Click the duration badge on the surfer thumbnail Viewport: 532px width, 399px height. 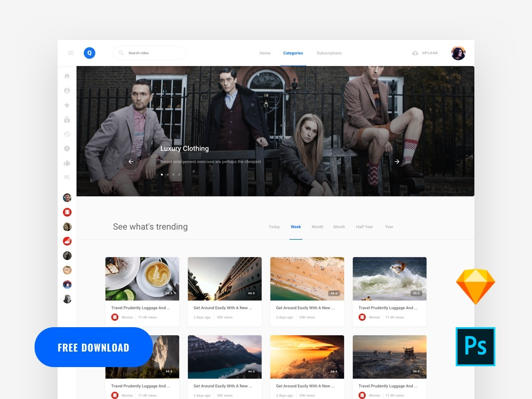pyautogui.click(x=416, y=293)
